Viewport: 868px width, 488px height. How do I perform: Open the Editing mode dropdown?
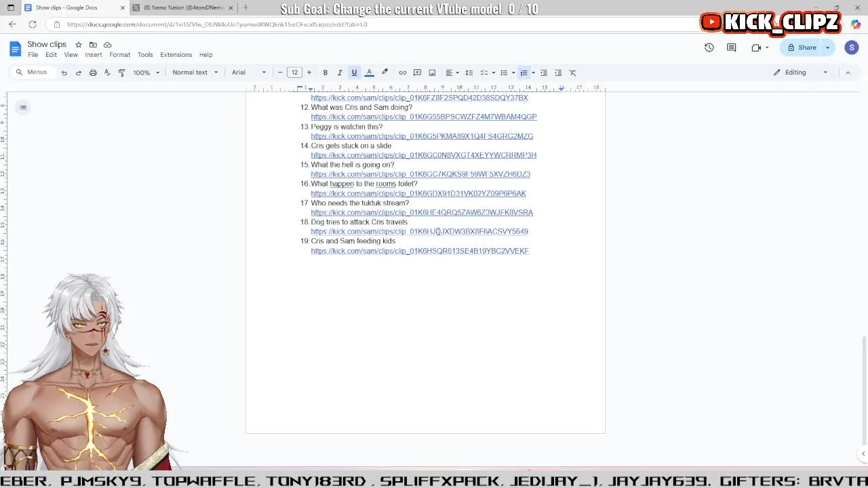click(801, 73)
